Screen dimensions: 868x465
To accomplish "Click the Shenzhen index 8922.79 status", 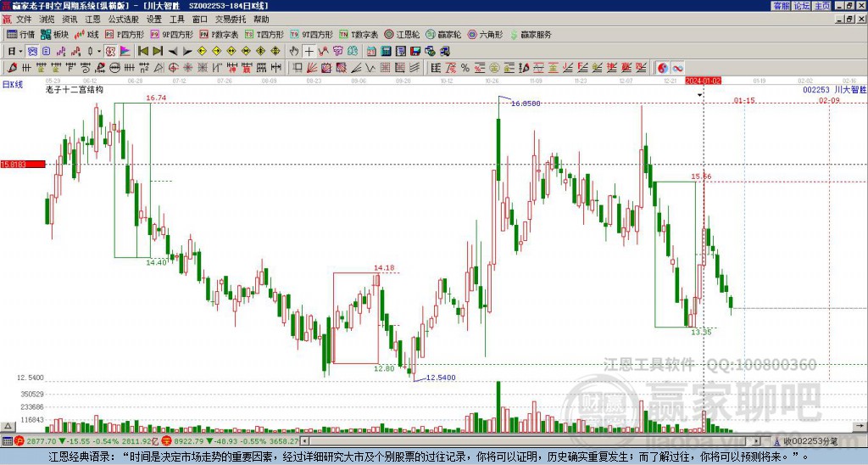I will (x=189, y=441).
